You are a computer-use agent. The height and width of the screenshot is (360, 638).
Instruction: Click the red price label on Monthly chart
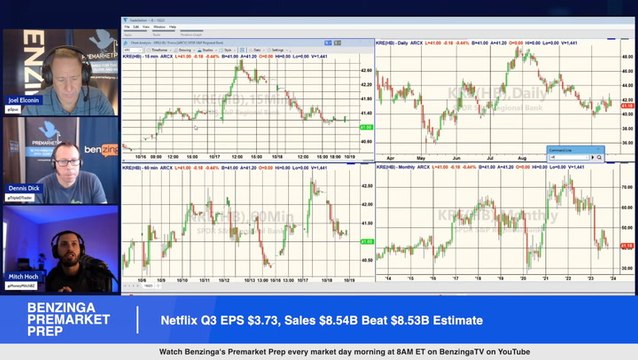pos(627,246)
